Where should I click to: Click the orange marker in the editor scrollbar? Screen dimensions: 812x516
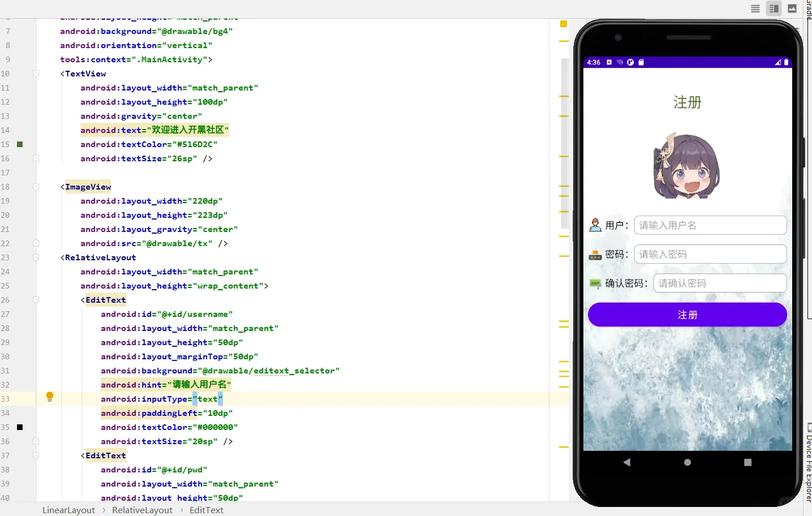tap(563, 24)
